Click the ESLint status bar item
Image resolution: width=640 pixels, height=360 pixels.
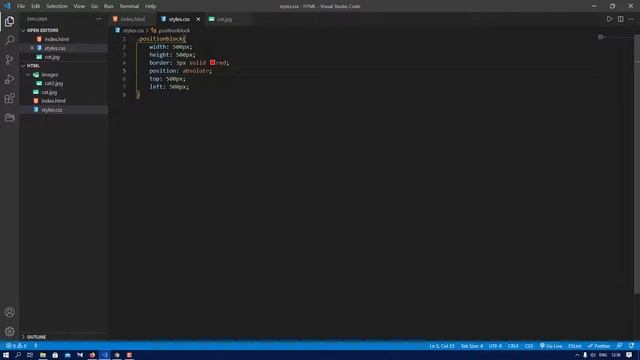pyautogui.click(x=575, y=346)
